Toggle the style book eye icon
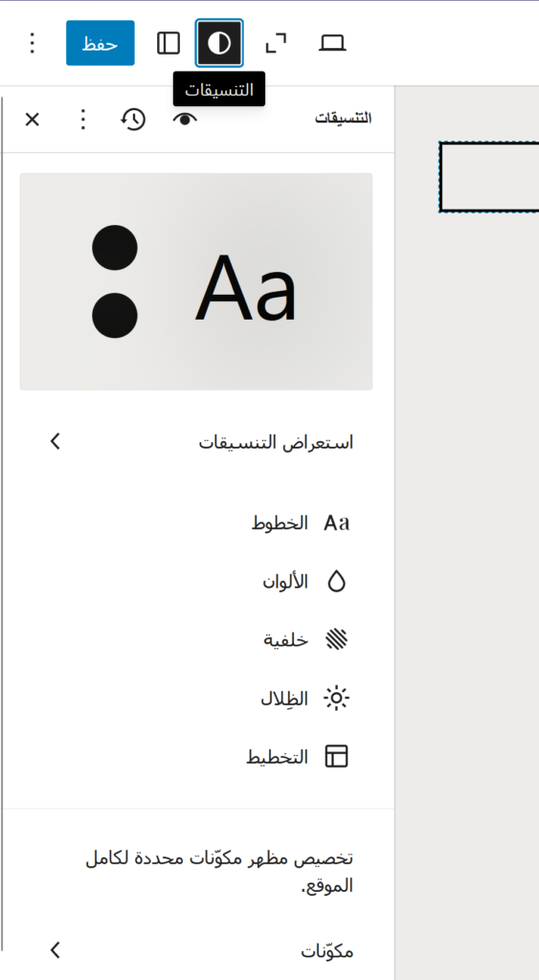The height and width of the screenshot is (980, 539). click(185, 119)
